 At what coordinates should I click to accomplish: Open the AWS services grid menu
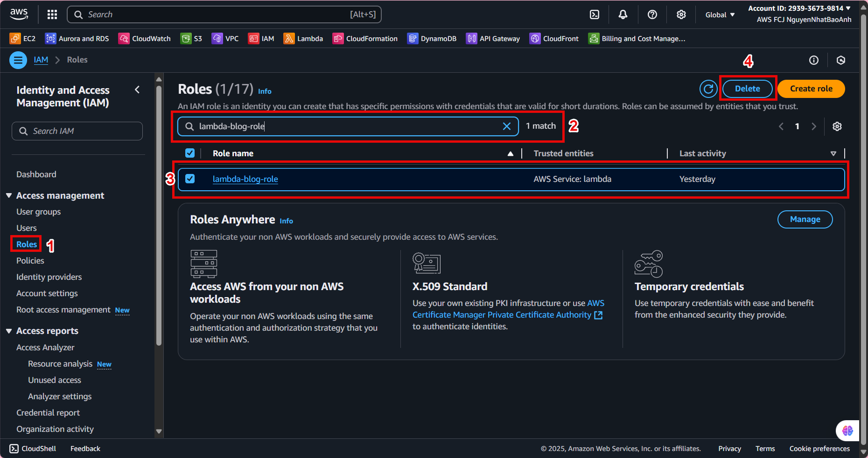52,14
